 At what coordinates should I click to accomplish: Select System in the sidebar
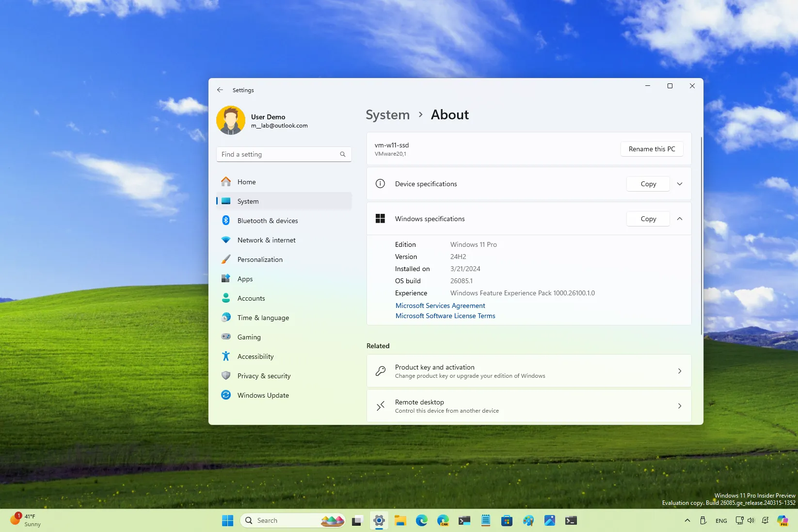[x=284, y=201]
